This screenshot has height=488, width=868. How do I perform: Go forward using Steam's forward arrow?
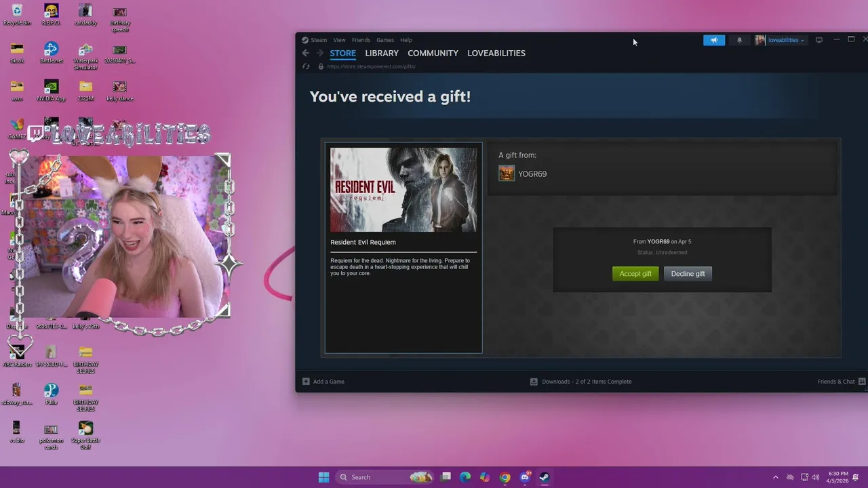(x=320, y=53)
